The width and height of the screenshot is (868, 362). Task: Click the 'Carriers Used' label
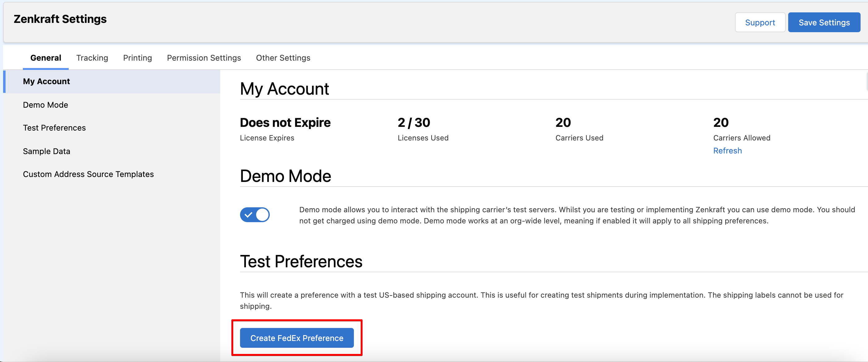pyautogui.click(x=579, y=138)
